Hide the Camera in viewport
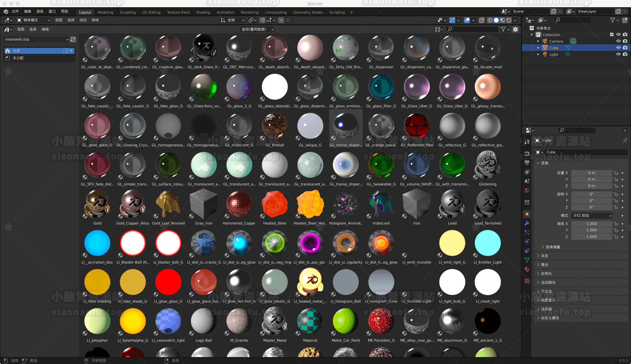 tap(618, 41)
